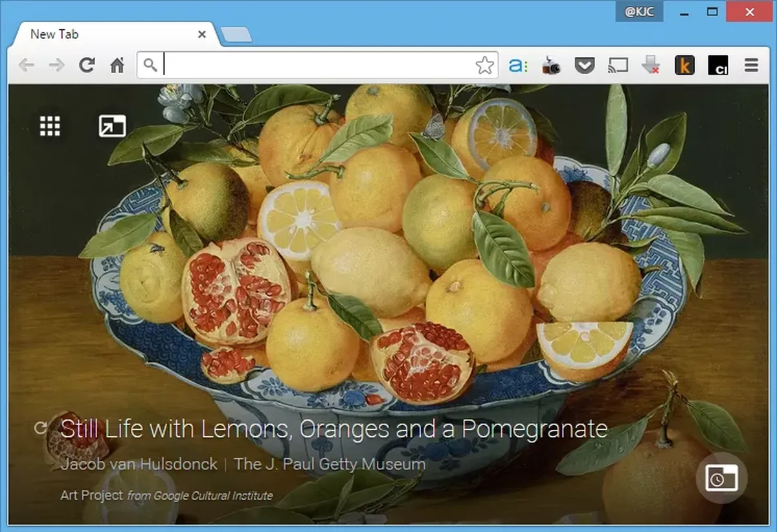The width and height of the screenshot is (777, 532).
Task: Reload the page from the toolbar
Action: (x=87, y=65)
